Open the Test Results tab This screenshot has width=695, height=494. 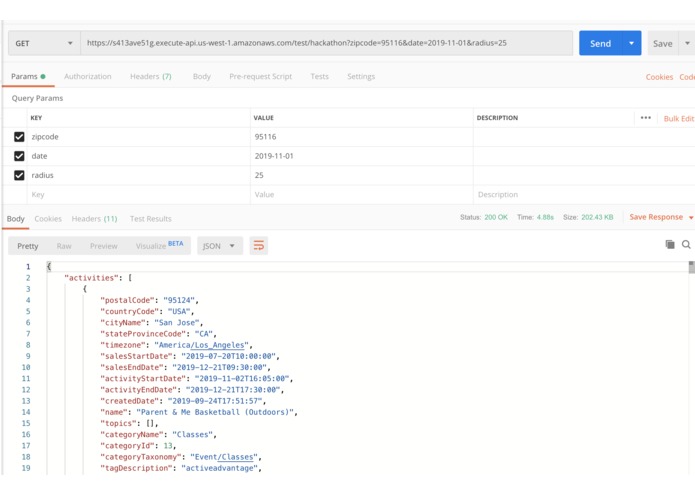click(x=151, y=218)
